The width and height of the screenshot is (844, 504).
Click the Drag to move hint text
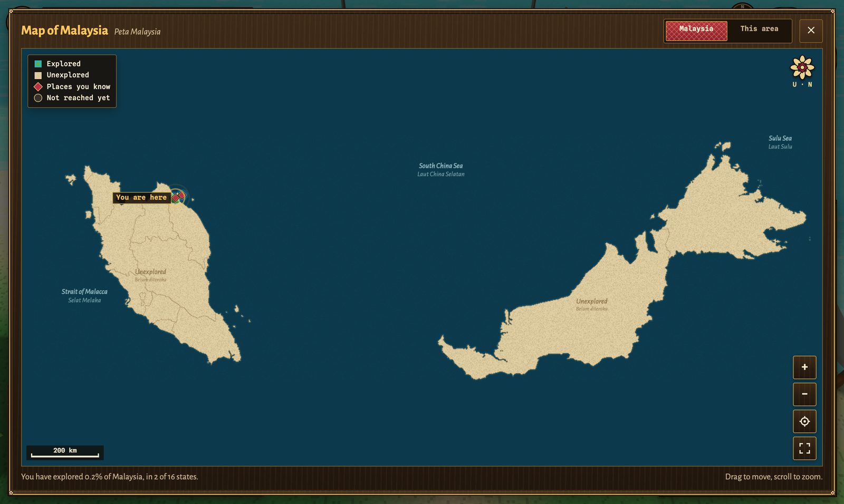773,477
